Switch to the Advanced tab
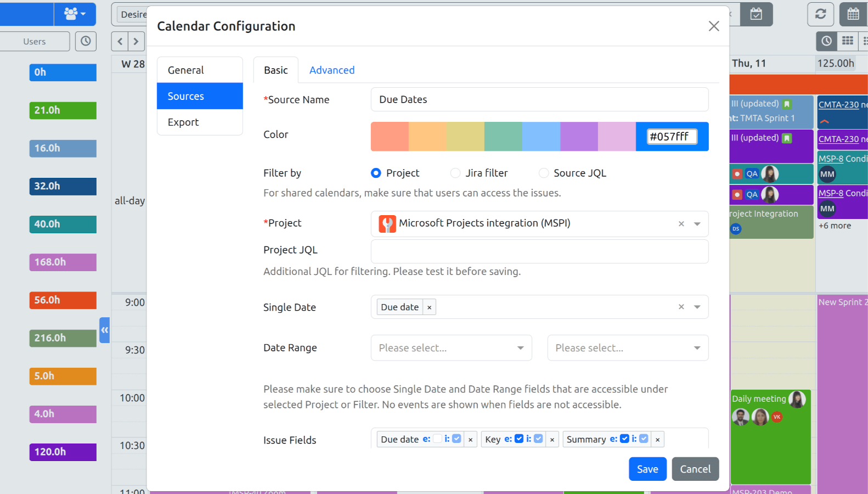Image resolution: width=868 pixels, height=494 pixels. pyautogui.click(x=332, y=70)
